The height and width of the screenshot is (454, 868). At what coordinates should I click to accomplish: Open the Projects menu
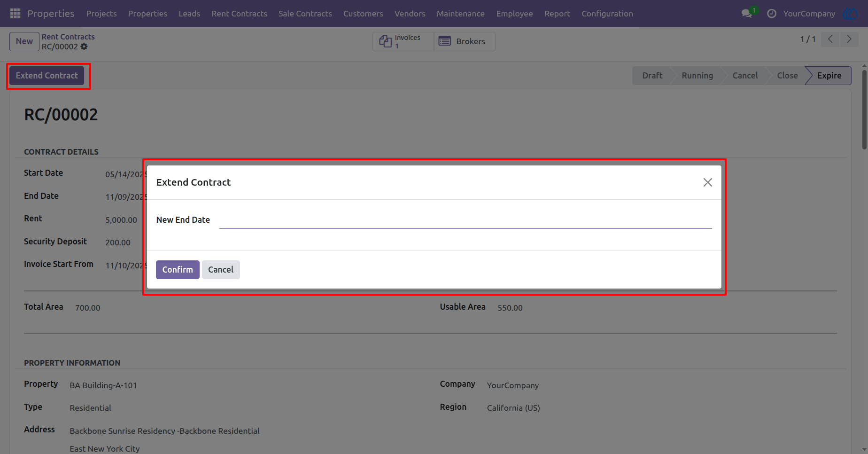[x=101, y=14]
